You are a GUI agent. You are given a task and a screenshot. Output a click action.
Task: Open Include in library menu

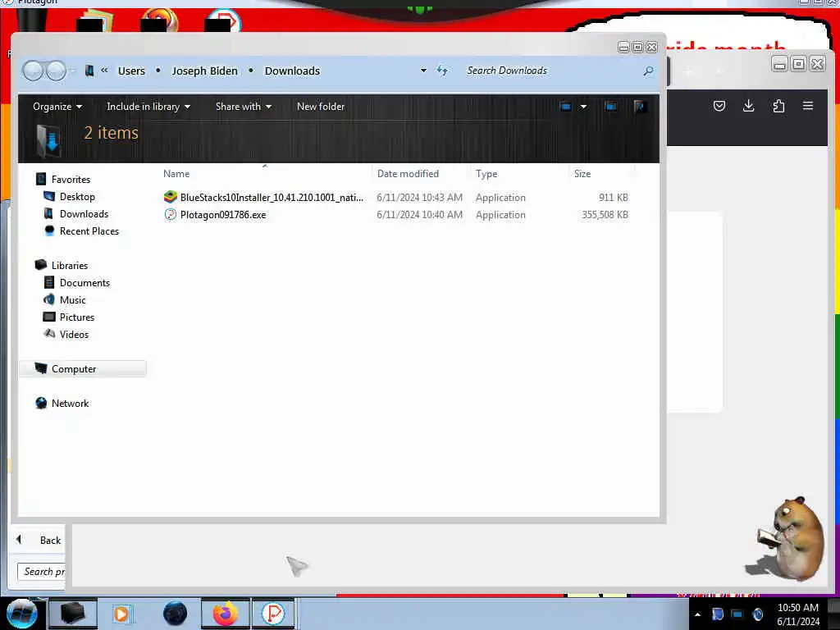tap(148, 107)
